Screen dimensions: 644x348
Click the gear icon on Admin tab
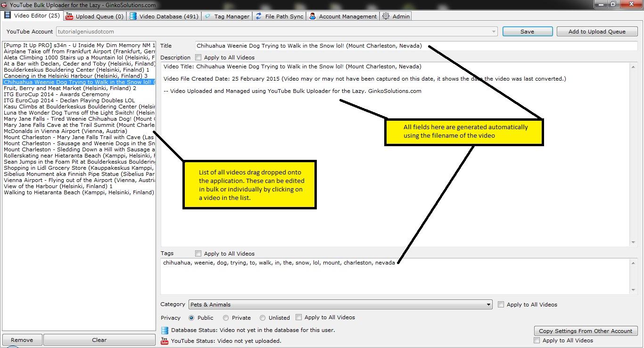point(386,16)
